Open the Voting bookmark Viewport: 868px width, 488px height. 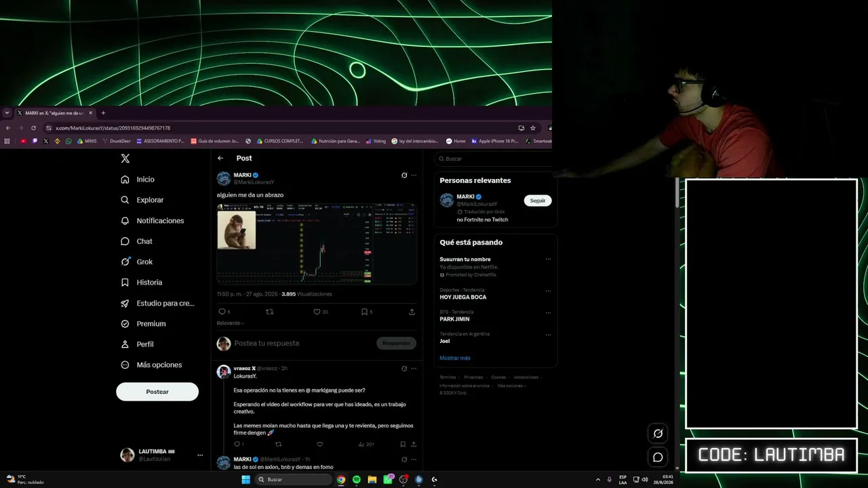(376, 141)
